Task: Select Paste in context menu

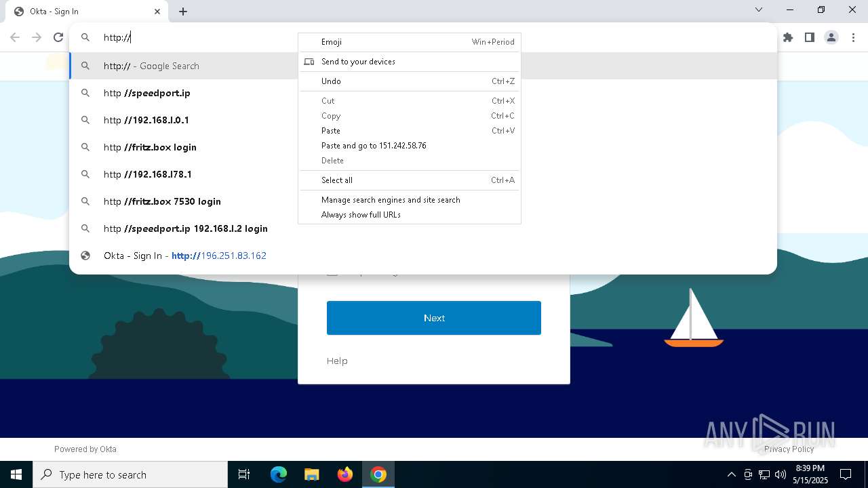Action: point(410,131)
